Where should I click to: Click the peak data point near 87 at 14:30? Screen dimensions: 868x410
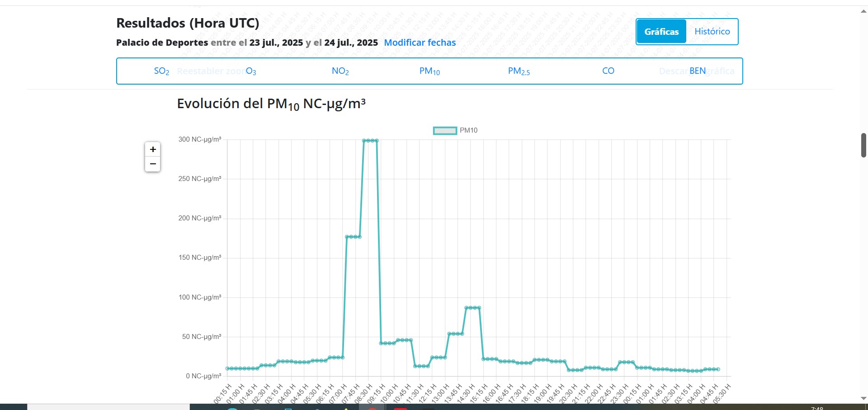click(x=471, y=308)
